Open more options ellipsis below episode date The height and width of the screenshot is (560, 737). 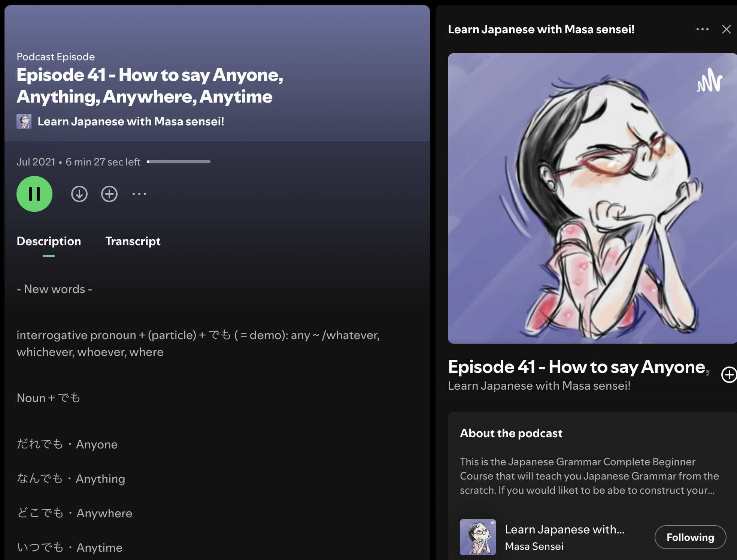[139, 194]
